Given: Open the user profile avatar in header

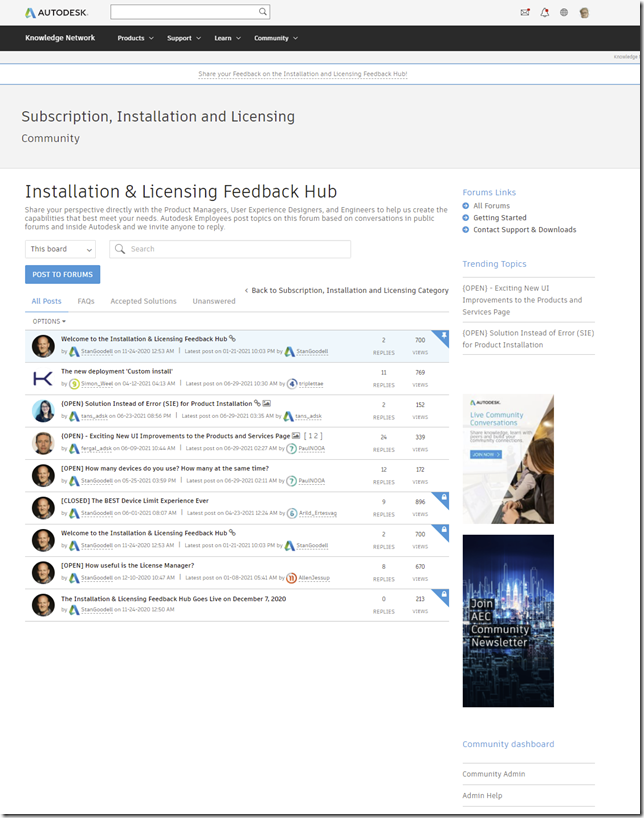Looking at the screenshot, I should 584,13.
